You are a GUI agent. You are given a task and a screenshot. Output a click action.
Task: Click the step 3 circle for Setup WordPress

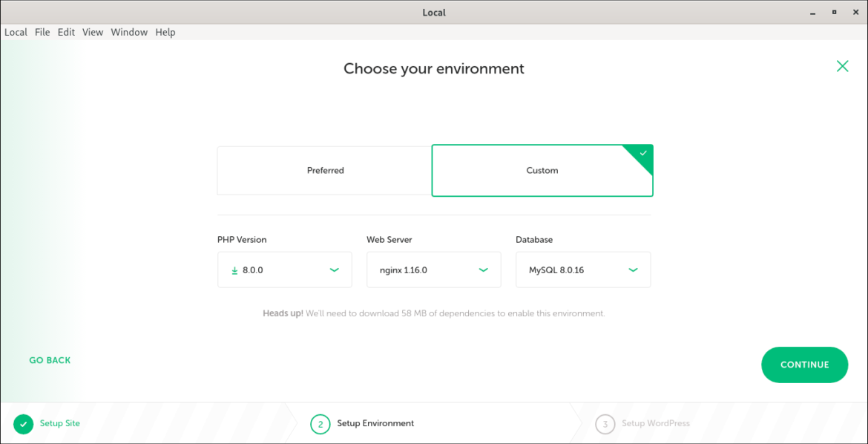tap(605, 424)
